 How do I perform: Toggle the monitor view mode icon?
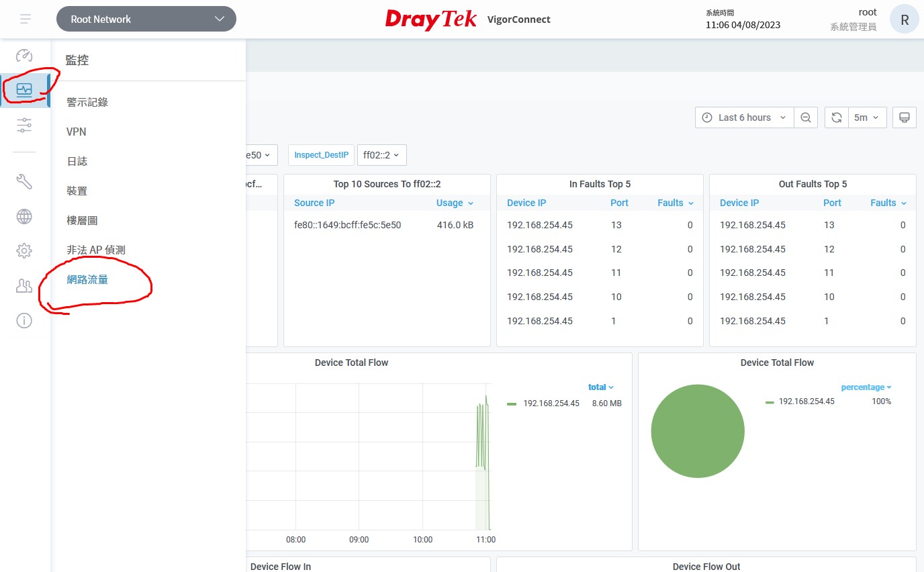point(905,117)
